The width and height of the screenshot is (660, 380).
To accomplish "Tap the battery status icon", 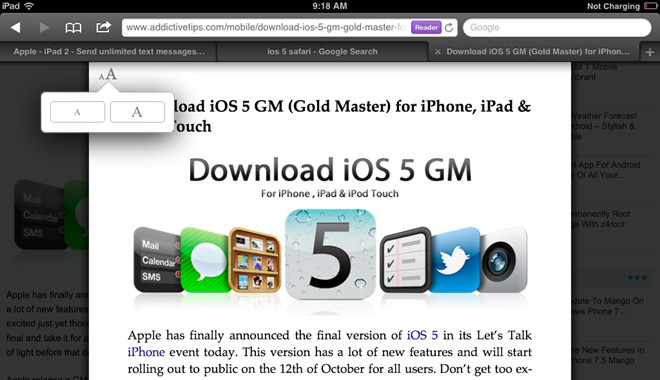I will point(650,6).
